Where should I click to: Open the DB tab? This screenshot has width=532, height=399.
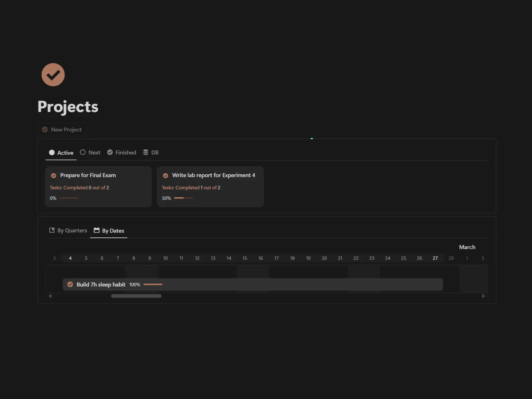[x=151, y=153]
